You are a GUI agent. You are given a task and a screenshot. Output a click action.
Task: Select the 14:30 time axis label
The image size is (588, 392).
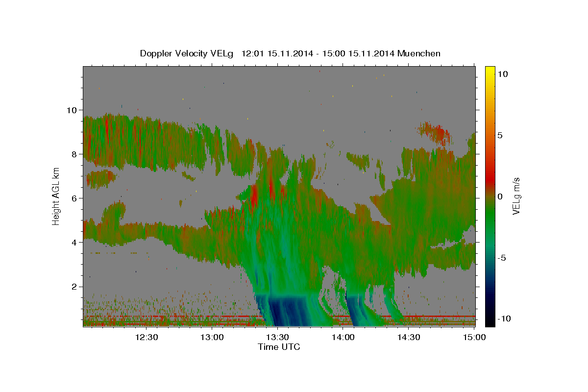point(409,337)
